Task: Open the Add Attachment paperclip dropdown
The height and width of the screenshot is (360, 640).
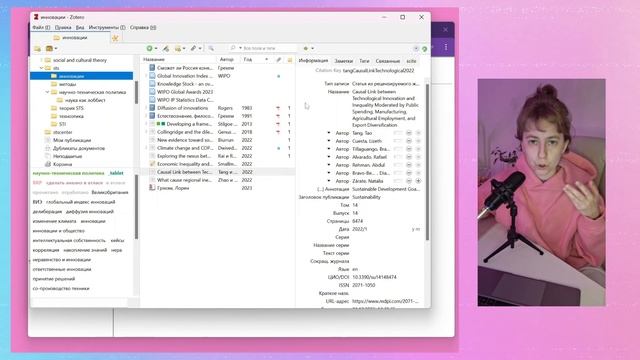Action: coord(196,49)
